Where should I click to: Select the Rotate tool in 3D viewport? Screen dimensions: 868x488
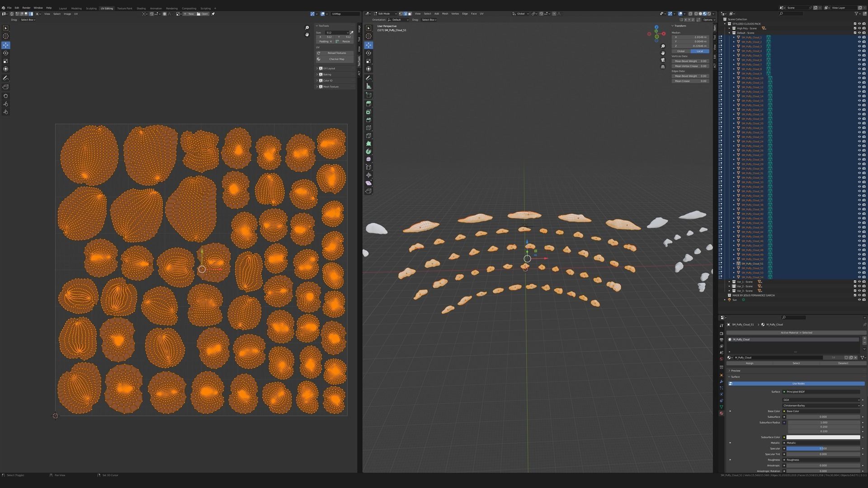pyautogui.click(x=368, y=53)
